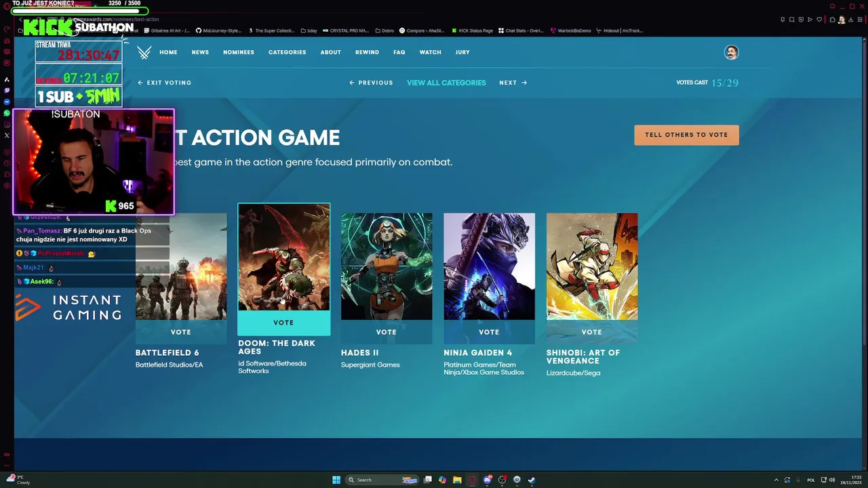Click the Battlefield Studios/EA developer text
Viewport: 868px width, 488px height.
coord(169,365)
